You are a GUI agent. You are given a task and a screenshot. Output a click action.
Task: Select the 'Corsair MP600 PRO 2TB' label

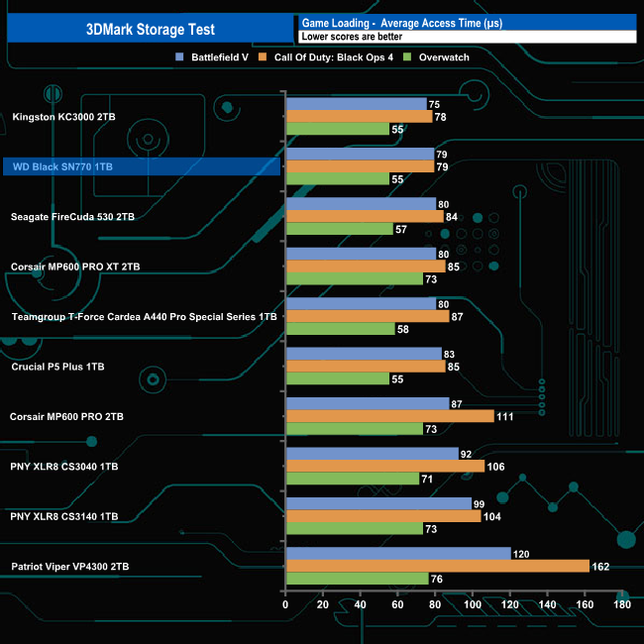click(66, 416)
